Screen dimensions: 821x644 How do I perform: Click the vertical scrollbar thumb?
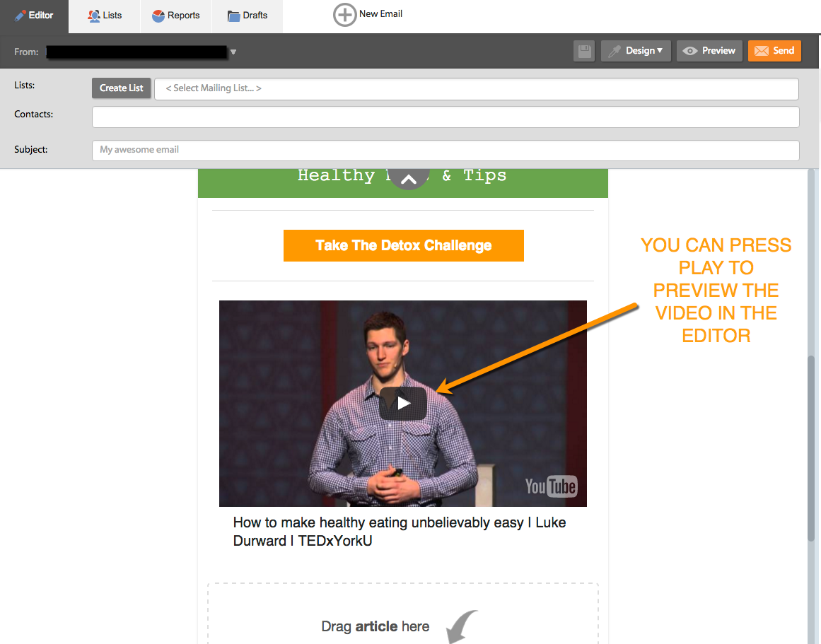click(811, 445)
